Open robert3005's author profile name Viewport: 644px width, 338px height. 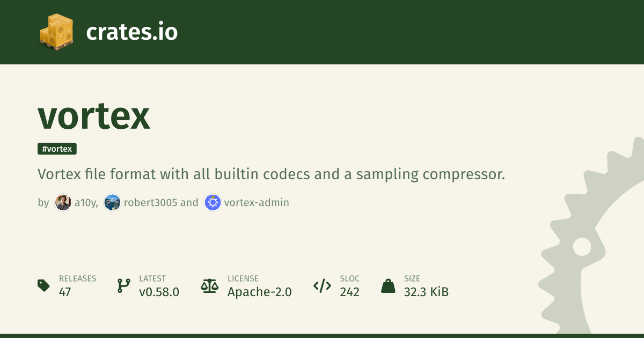tap(150, 203)
